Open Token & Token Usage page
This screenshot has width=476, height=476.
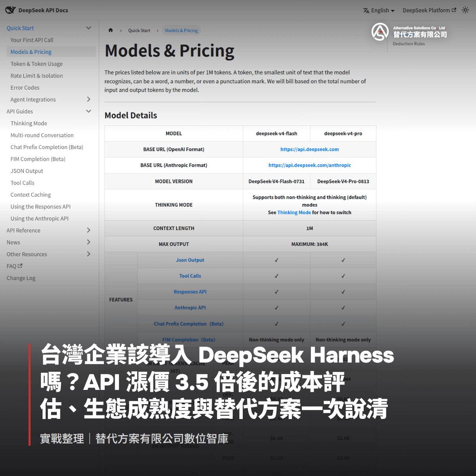click(x=36, y=64)
